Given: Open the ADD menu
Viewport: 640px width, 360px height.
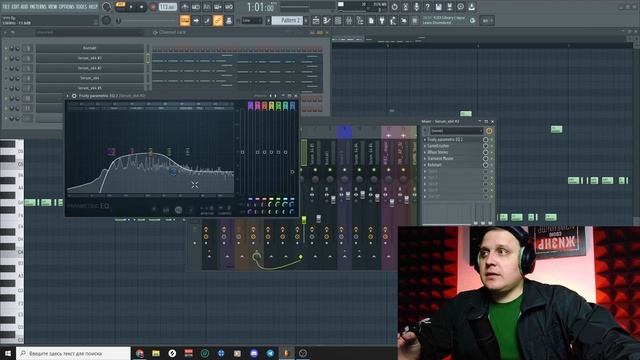Looking at the screenshot, I should pos(24,7).
